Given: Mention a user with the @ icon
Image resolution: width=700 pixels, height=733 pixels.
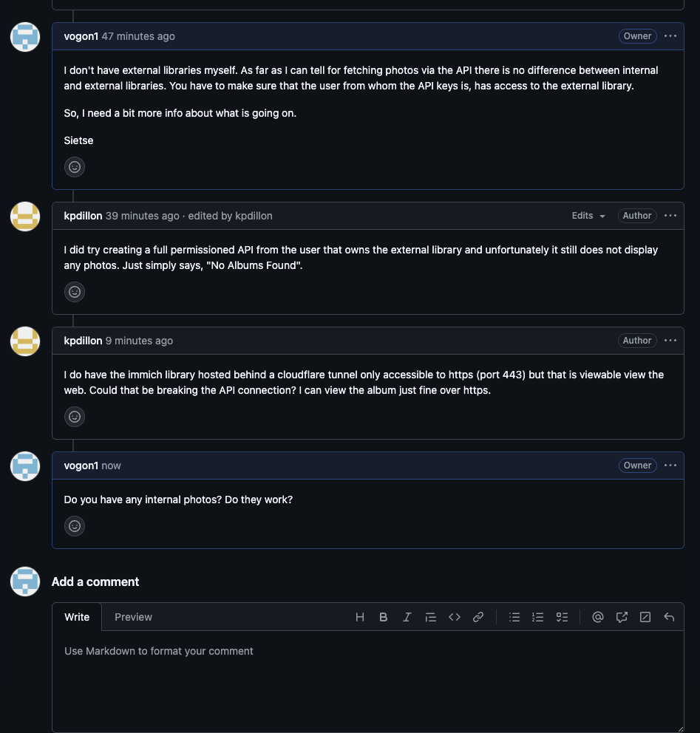Looking at the screenshot, I should (x=598, y=617).
